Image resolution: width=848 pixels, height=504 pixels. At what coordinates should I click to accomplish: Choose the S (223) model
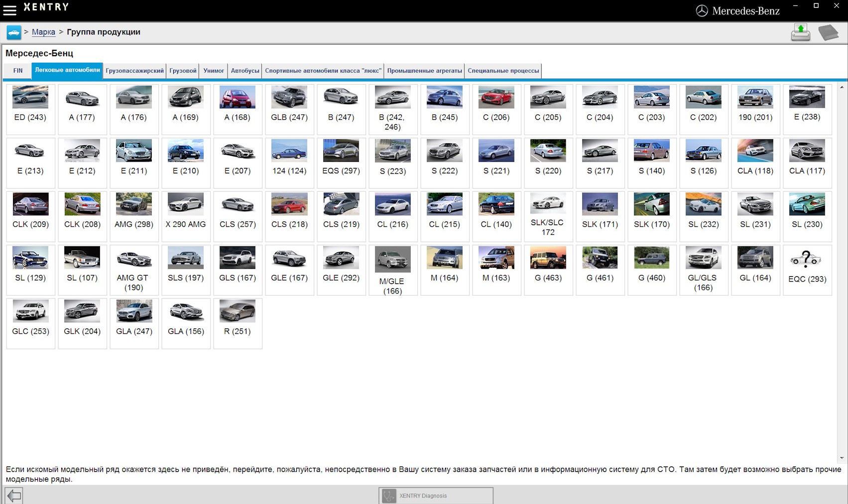tap(393, 163)
